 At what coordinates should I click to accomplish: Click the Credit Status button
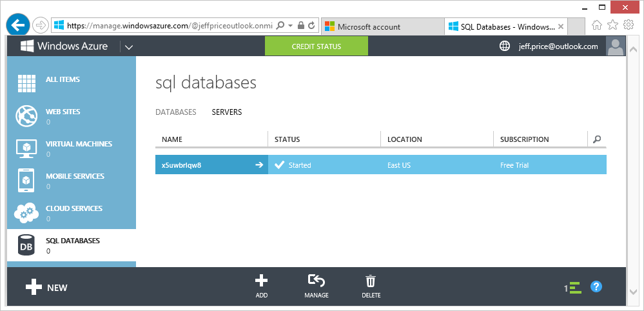(317, 46)
